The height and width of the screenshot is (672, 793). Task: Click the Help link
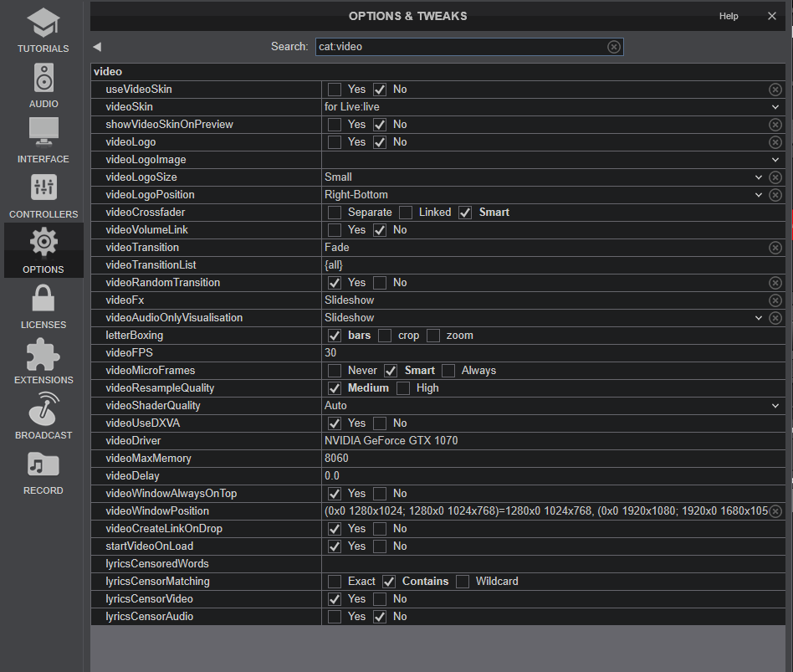coord(729,16)
